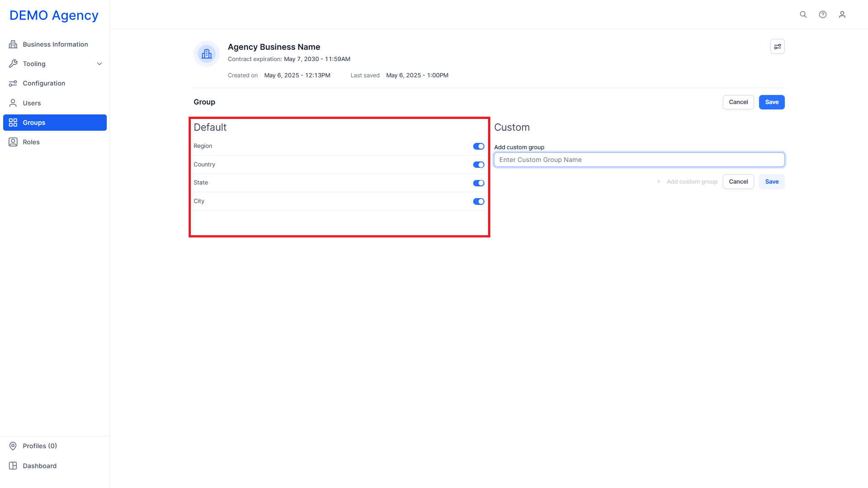Click the Business Information building icon
Screen dimensions: 868x488
tap(13, 44)
